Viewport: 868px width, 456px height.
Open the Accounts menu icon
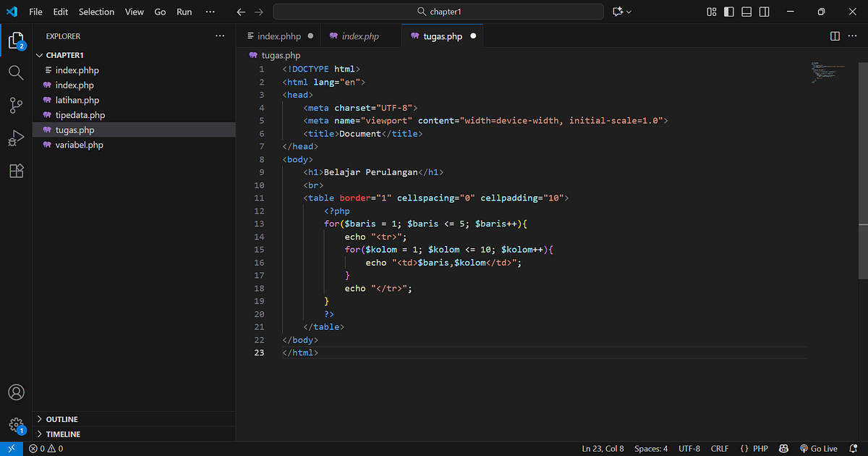point(16,392)
